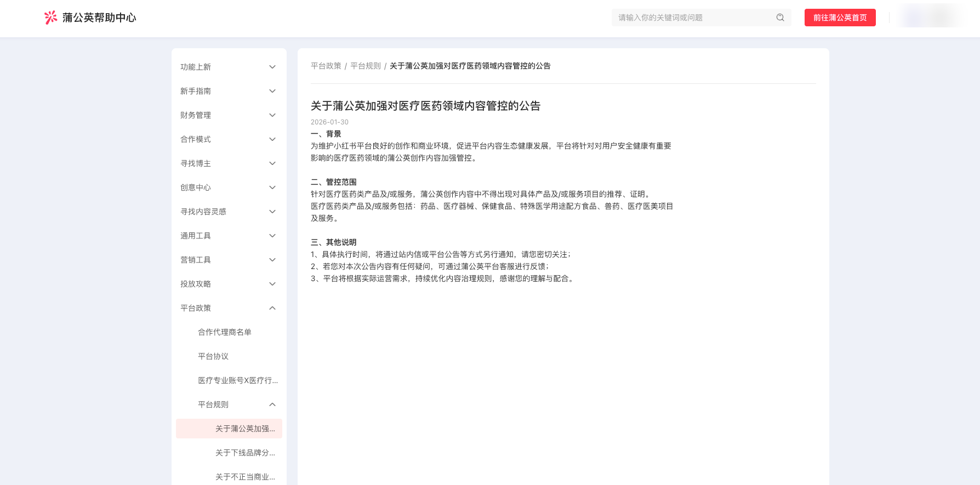The height and width of the screenshot is (485, 980).
Task: Expand the 财务管理 chevron
Action: (272, 115)
